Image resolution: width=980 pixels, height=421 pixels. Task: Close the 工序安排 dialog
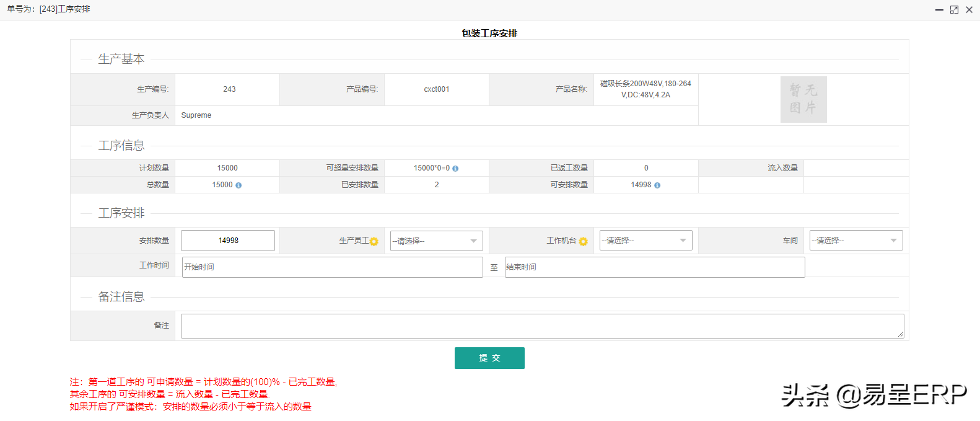[x=969, y=10]
